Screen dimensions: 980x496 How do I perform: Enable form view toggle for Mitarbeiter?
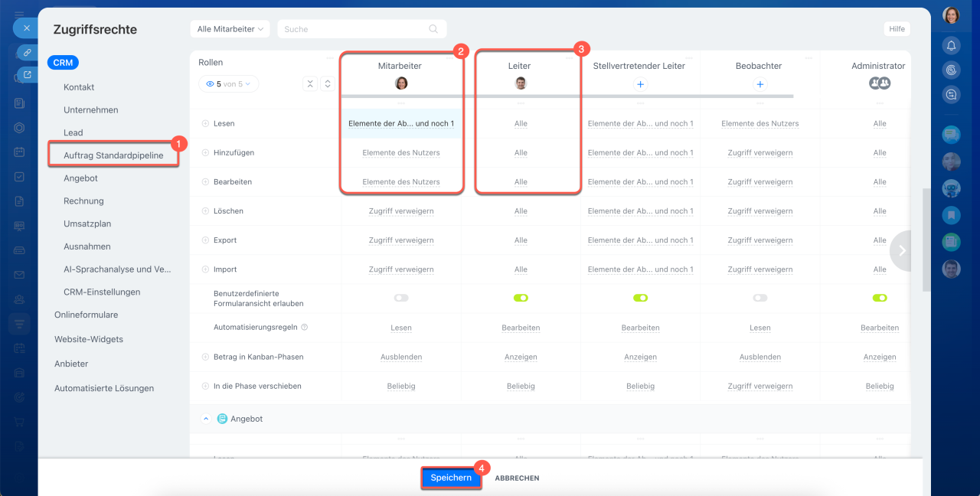[x=401, y=298]
